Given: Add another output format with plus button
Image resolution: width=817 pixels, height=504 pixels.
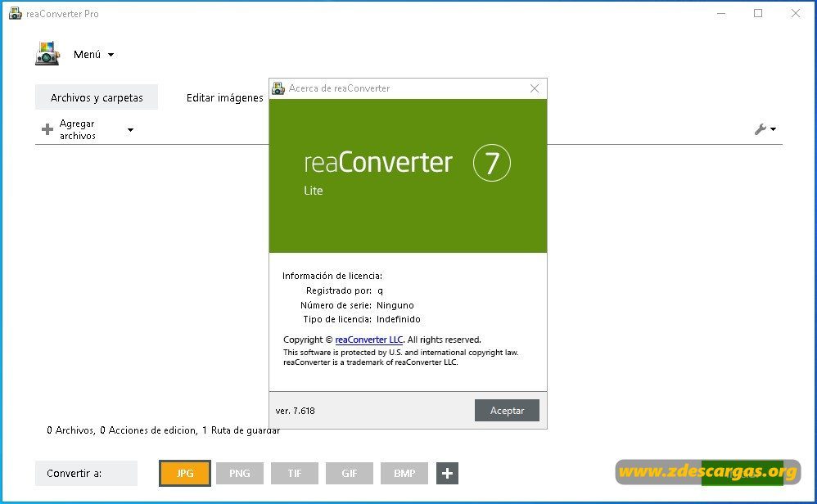Looking at the screenshot, I should pos(447,473).
